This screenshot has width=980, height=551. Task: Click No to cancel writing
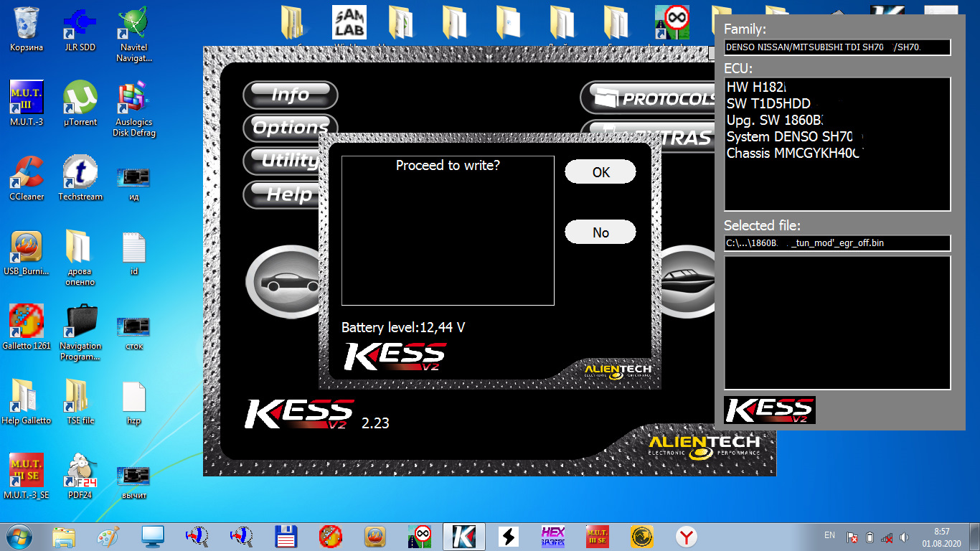pos(600,232)
